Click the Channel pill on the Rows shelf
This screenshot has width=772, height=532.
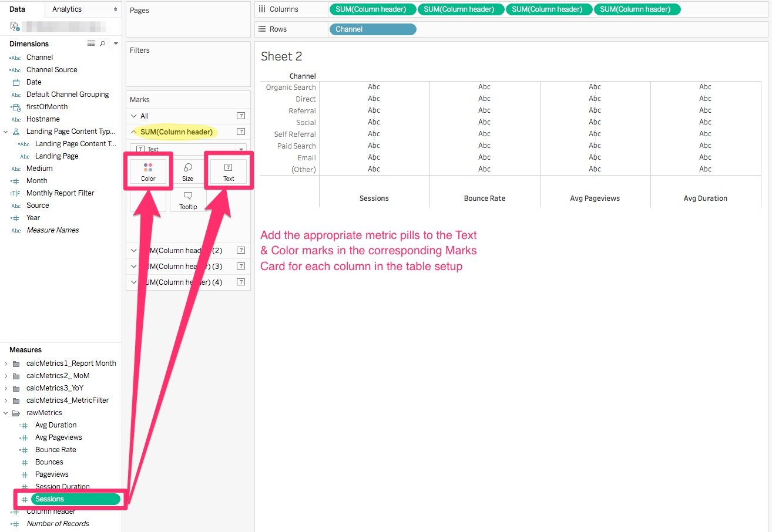372,29
